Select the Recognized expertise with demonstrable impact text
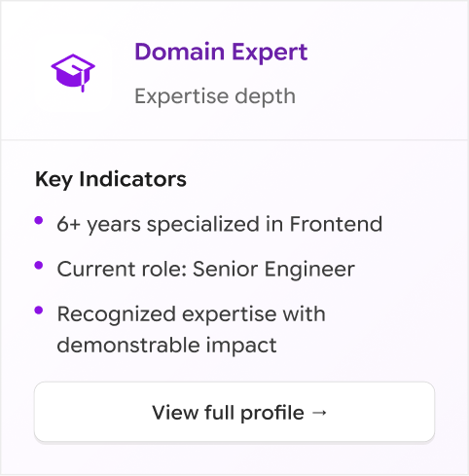This screenshot has width=469, height=476. 191,329
